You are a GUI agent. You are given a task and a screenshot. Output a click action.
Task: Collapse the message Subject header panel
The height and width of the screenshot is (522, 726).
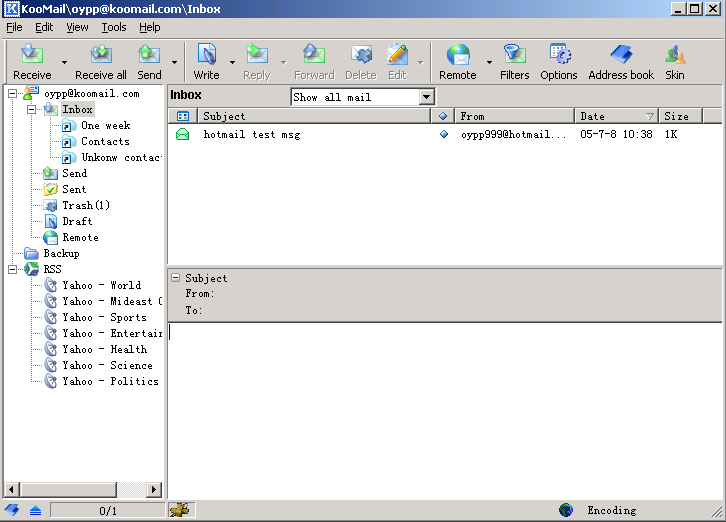click(x=175, y=277)
